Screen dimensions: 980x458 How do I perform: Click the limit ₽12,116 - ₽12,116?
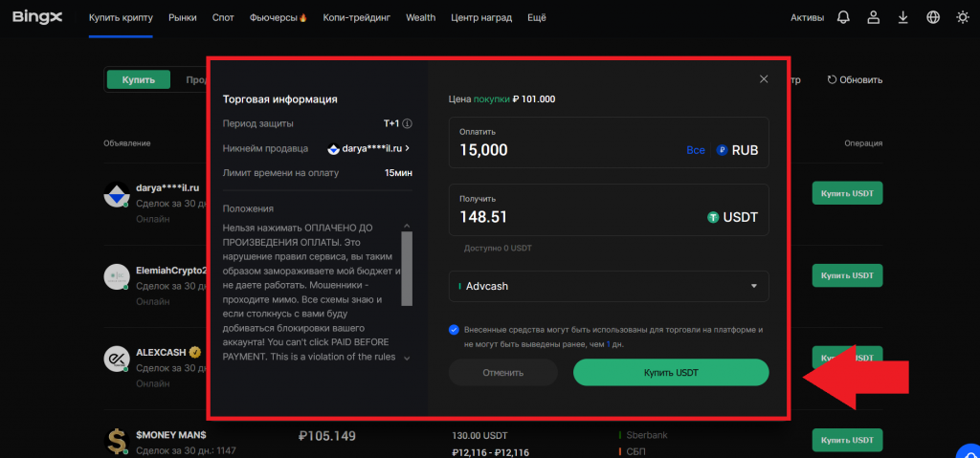click(x=490, y=451)
